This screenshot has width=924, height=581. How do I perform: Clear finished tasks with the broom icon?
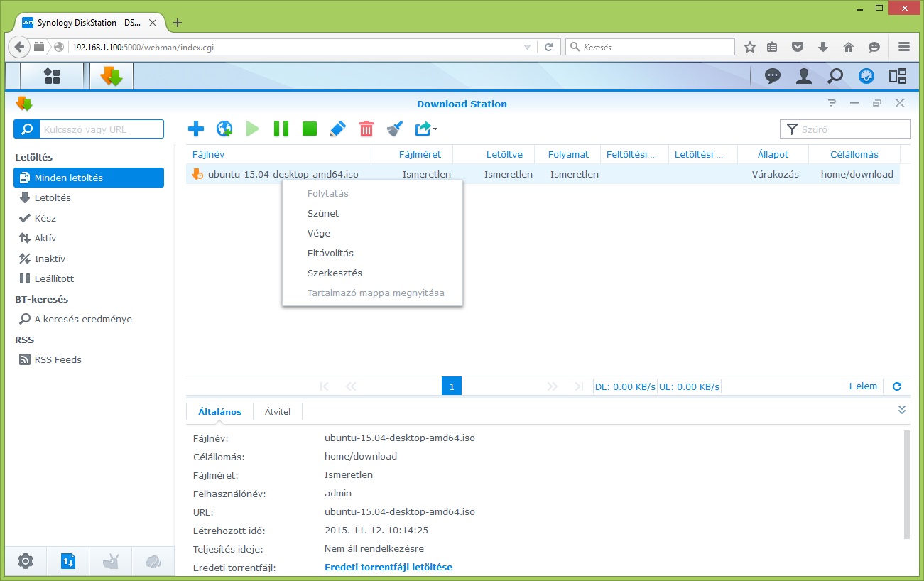395,129
